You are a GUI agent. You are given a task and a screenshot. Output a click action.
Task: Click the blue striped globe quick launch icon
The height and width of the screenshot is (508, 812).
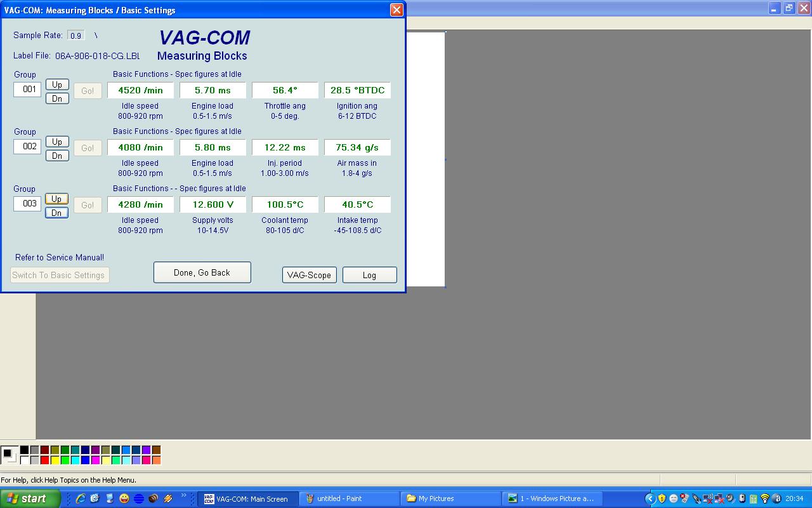click(x=139, y=498)
